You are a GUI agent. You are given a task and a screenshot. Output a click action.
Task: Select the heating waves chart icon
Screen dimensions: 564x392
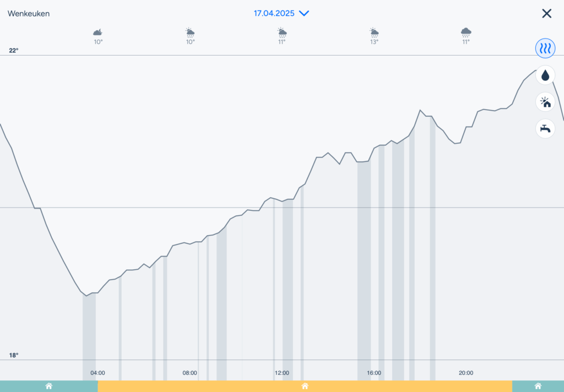tap(545, 48)
